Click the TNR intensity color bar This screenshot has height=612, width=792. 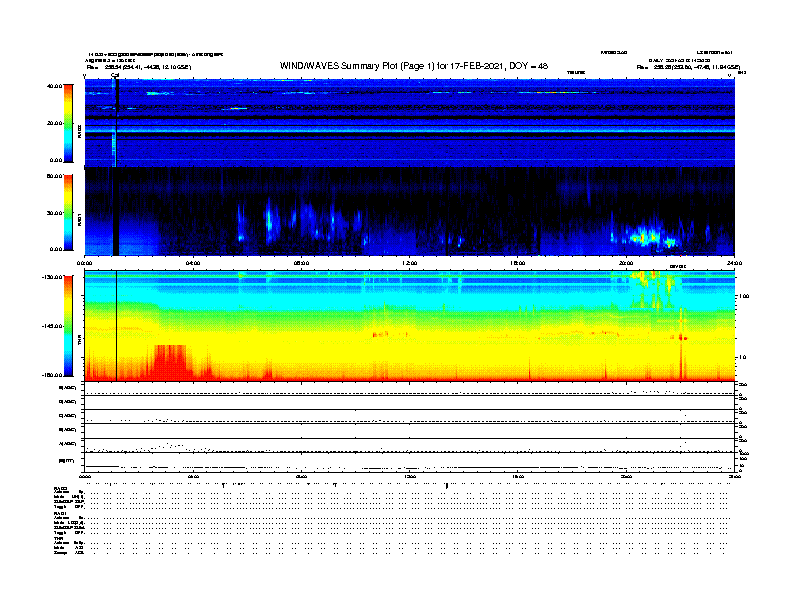(x=68, y=326)
